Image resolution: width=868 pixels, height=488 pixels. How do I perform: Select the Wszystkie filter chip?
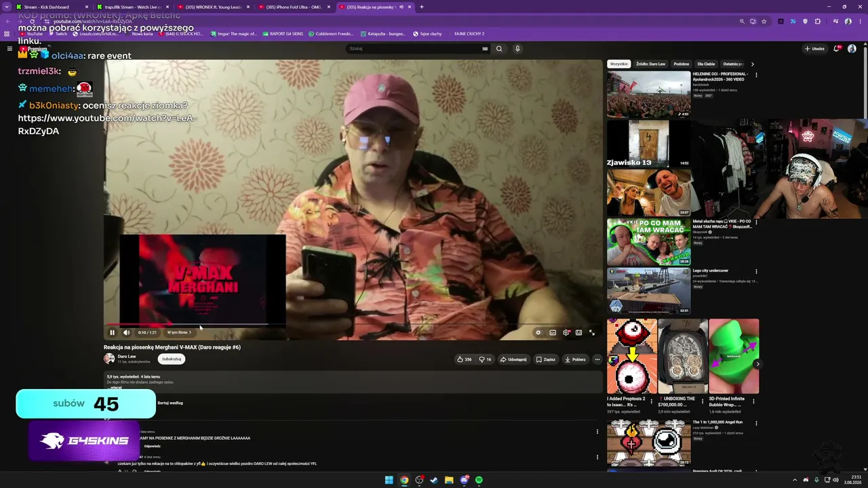coord(618,64)
